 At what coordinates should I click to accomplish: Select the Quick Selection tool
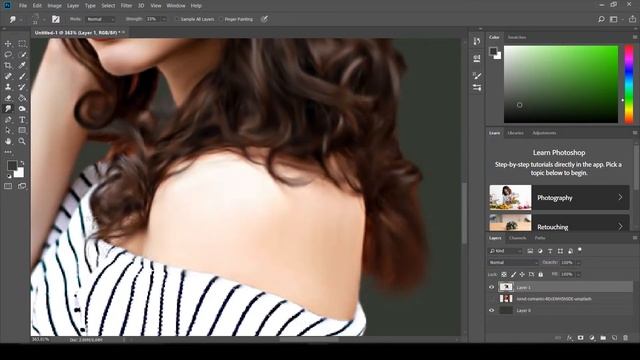[x=22, y=55]
